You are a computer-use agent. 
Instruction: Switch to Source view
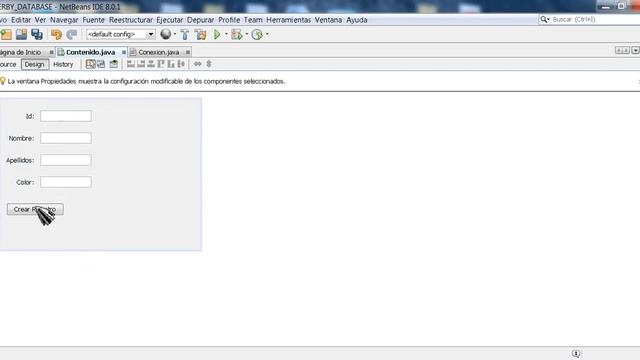point(8,64)
